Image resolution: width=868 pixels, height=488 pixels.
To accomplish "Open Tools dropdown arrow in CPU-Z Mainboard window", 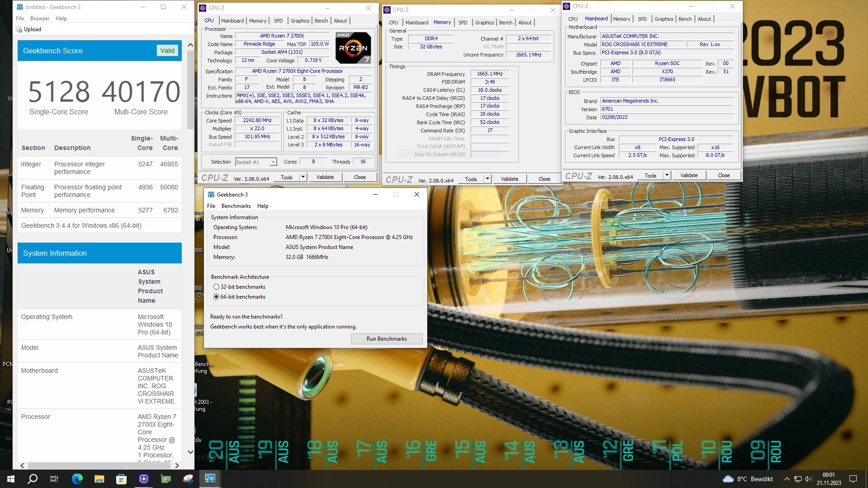I will tap(666, 175).
